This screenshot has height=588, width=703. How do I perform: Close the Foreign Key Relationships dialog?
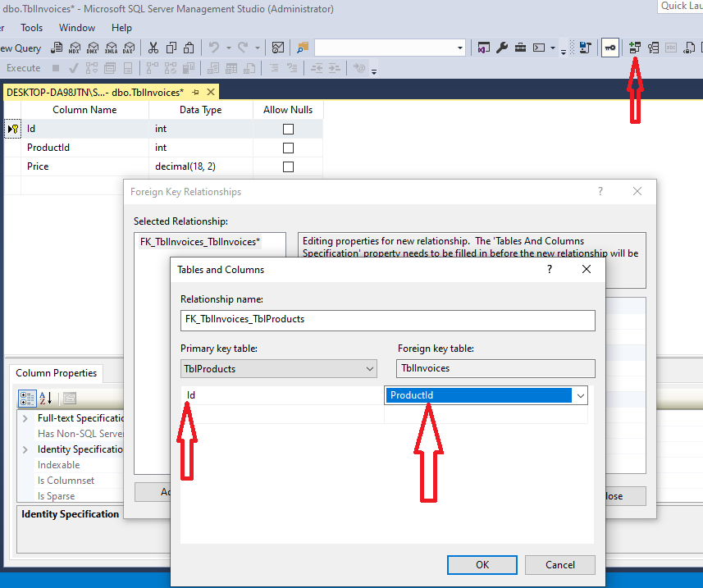coord(637,191)
